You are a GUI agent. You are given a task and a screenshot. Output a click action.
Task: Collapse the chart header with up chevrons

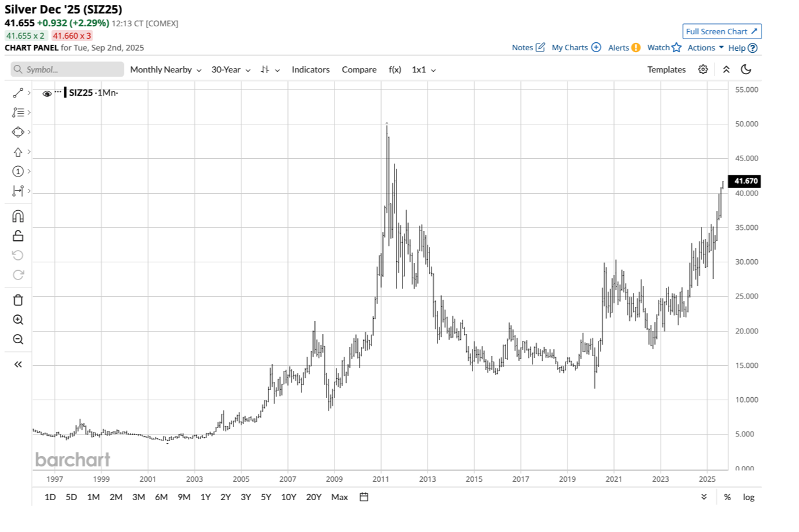pyautogui.click(x=726, y=69)
